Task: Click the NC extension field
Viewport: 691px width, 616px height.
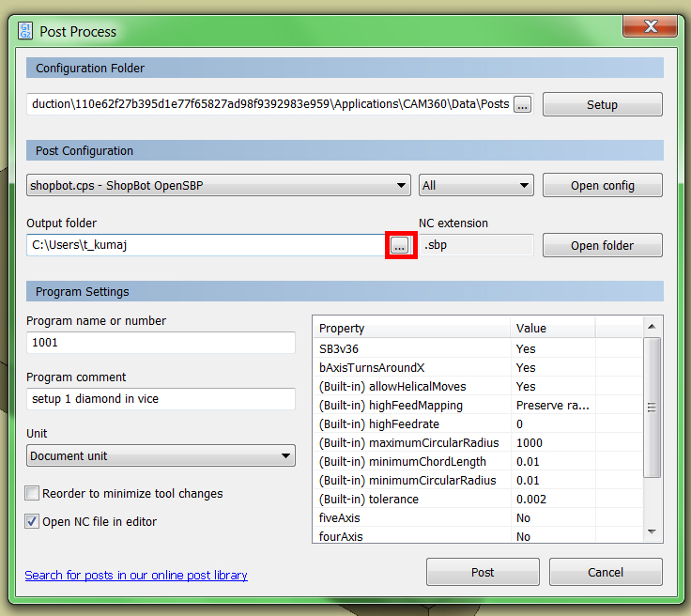Action: (476, 245)
